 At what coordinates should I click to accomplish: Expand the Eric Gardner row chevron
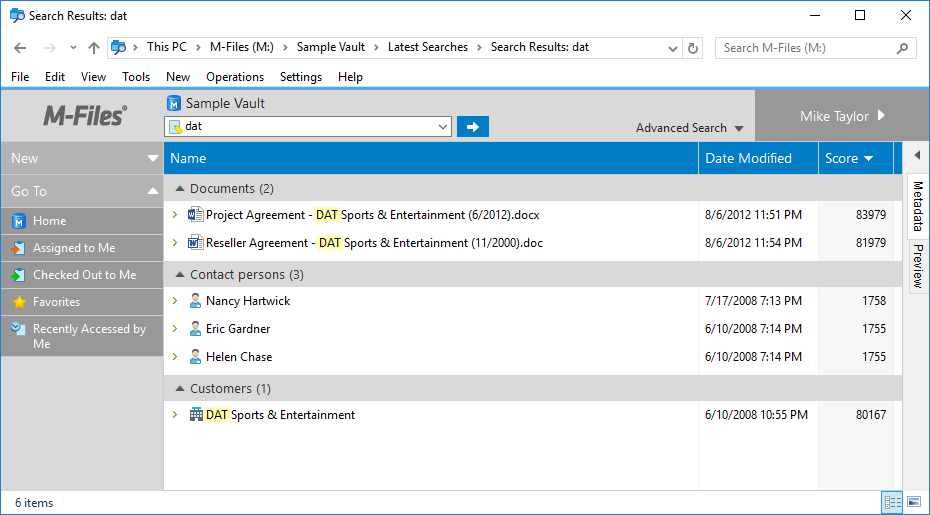[175, 328]
